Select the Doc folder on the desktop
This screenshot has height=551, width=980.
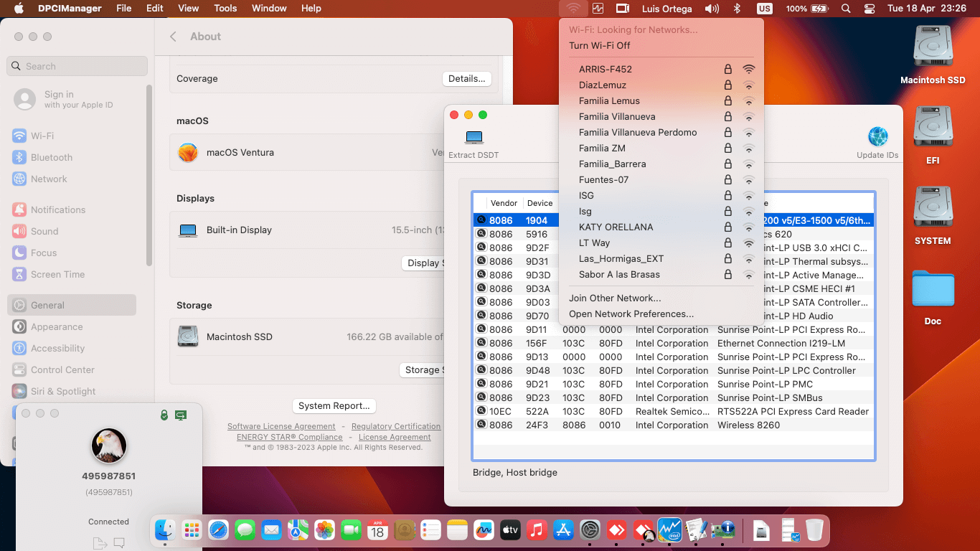(933, 290)
